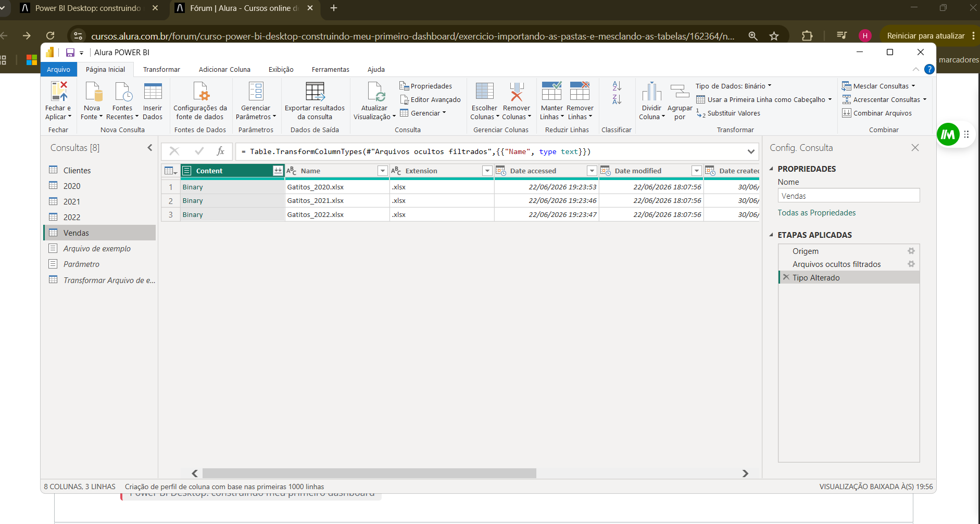The height and width of the screenshot is (524, 980).
Task: Collapse the ETAPAS APLICADAS section
Action: point(771,235)
